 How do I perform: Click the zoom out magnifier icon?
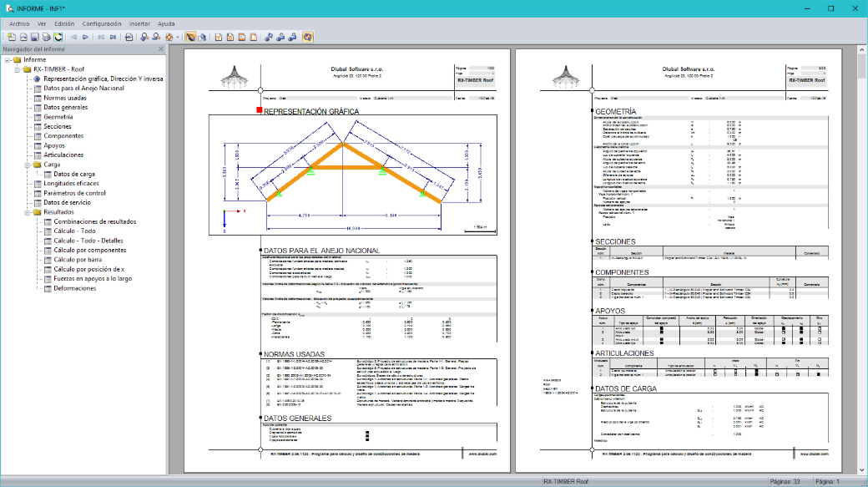pos(156,37)
